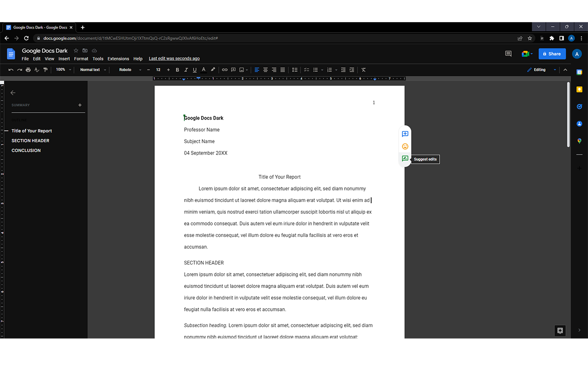Open the Insert menu

tap(64, 59)
